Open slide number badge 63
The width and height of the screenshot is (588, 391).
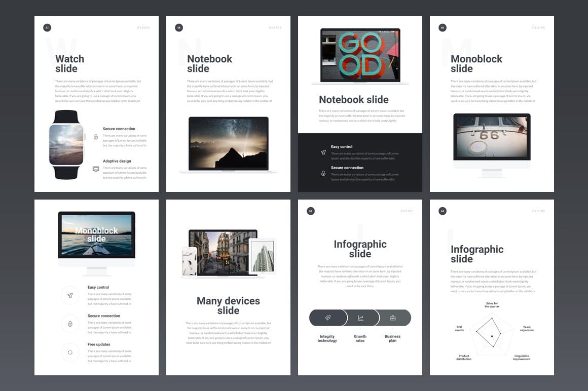pyautogui.click(x=311, y=211)
